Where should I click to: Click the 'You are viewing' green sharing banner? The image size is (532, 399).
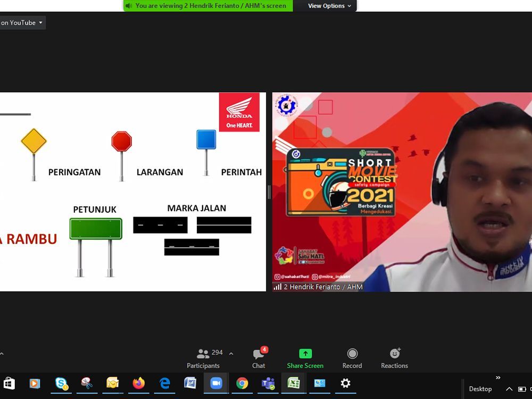click(208, 6)
